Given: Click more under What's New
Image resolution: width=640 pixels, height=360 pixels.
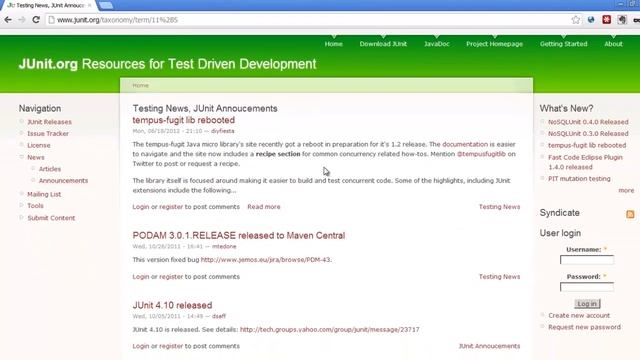Looking at the screenshot, I should point(626,190).
